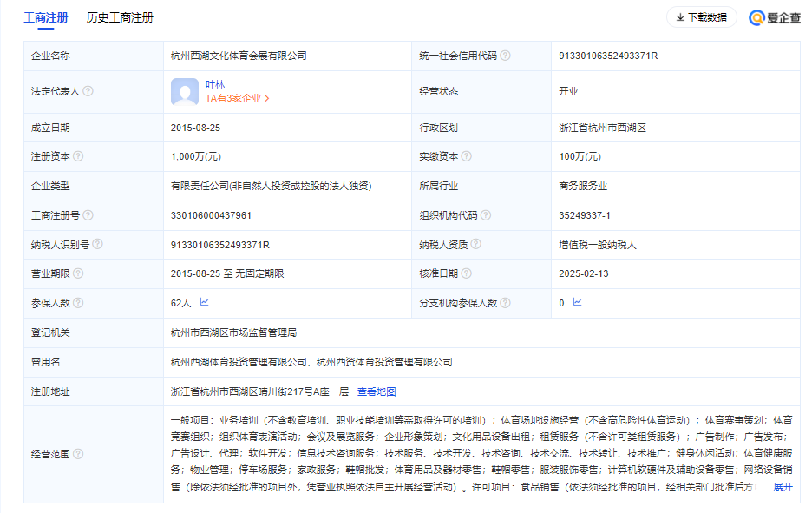Open trend chart icon beside branch count 0
The image size is (812, 513).
pos(578,302)
